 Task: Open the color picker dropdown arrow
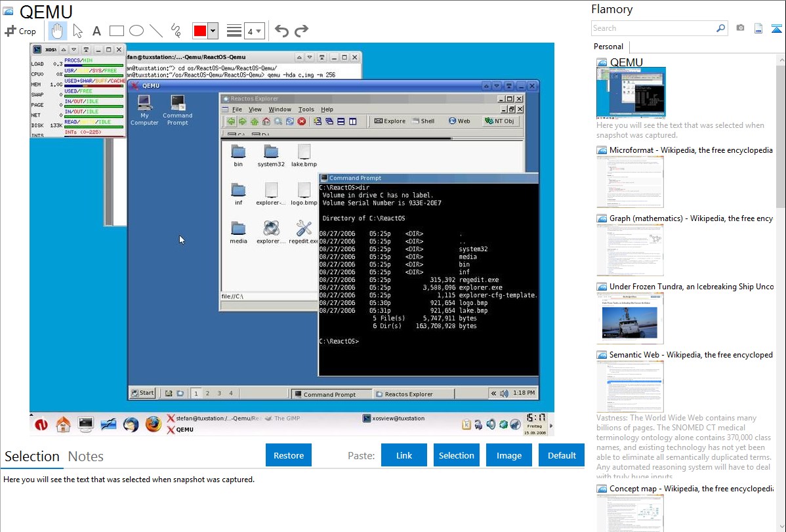tap(213, 31)
